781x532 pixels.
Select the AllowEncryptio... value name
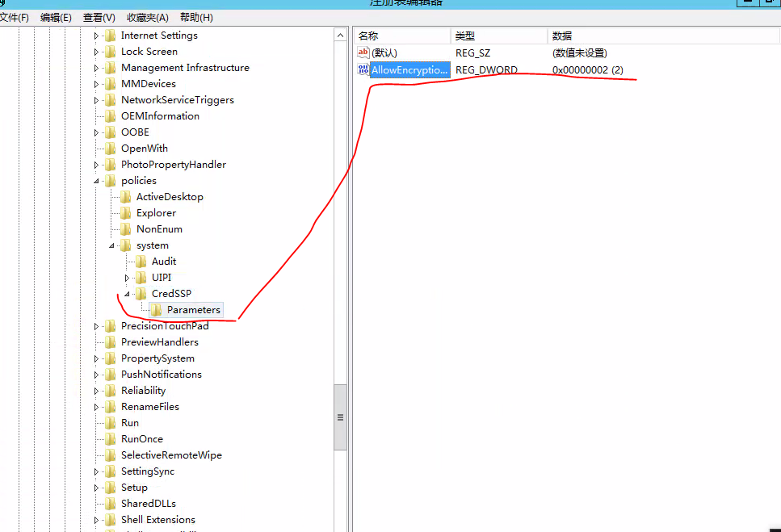point(409,69)
